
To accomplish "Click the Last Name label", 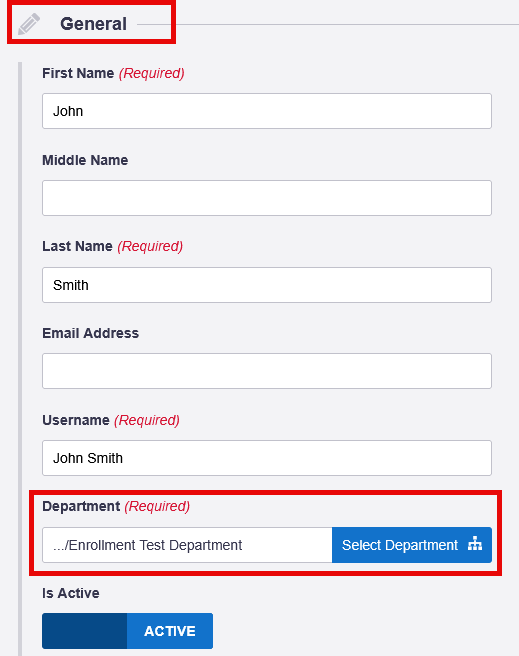I will pos(77,246).
